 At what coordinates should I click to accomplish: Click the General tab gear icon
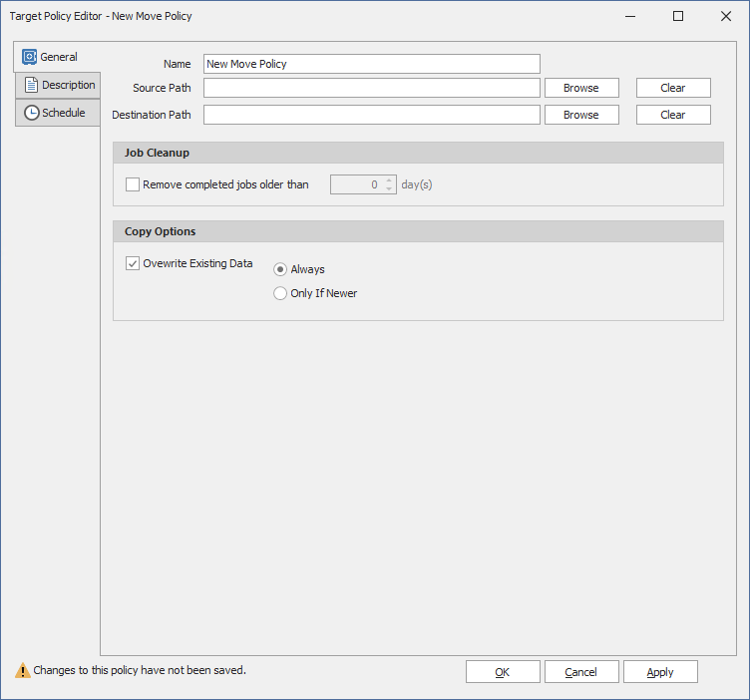tap(30, 57)
